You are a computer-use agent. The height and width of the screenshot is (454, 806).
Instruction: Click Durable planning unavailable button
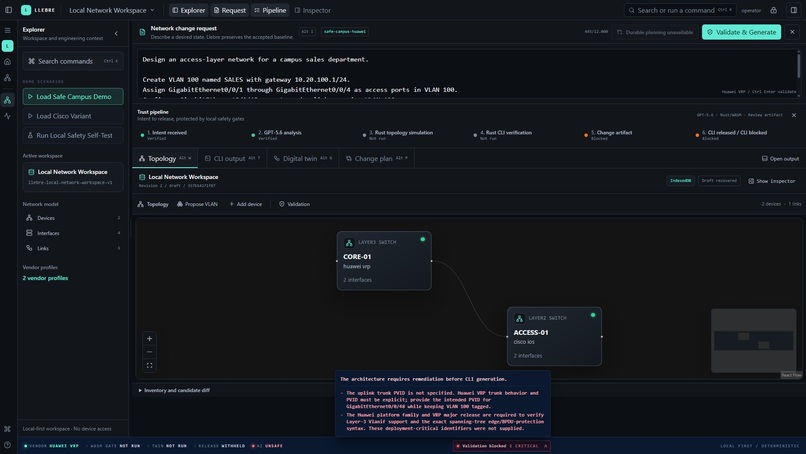pos(654,32)
